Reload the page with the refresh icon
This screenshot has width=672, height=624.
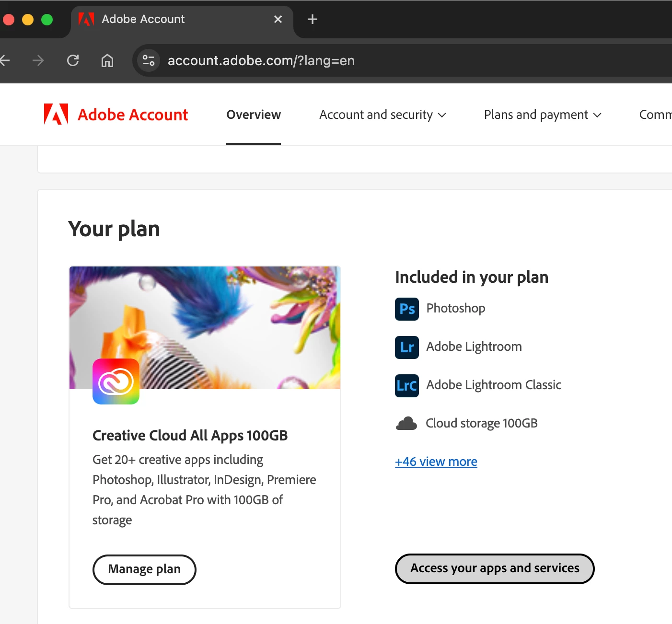(x=73, y=60)
